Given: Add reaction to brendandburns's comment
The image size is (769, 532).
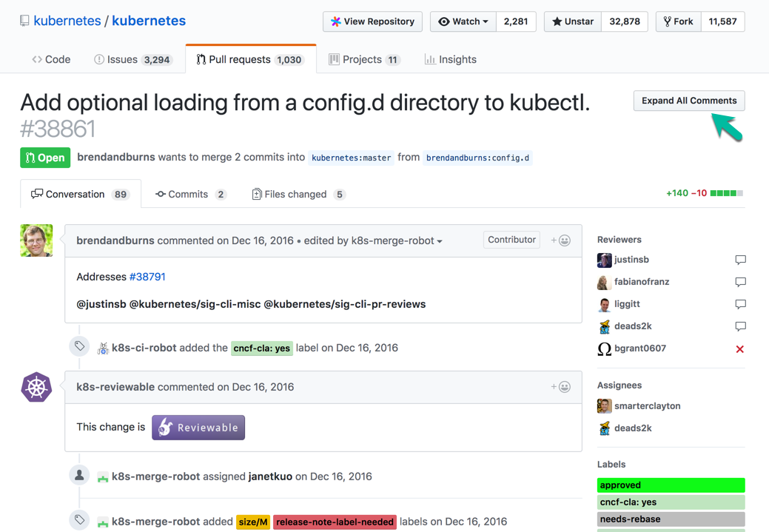Looking at the screenshot, I should [560, 240].
